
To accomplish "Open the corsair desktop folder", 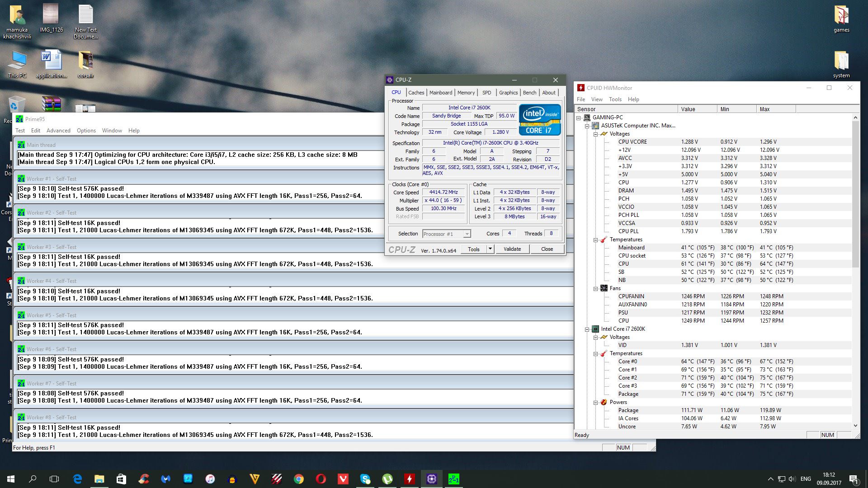I will point(85,64).
